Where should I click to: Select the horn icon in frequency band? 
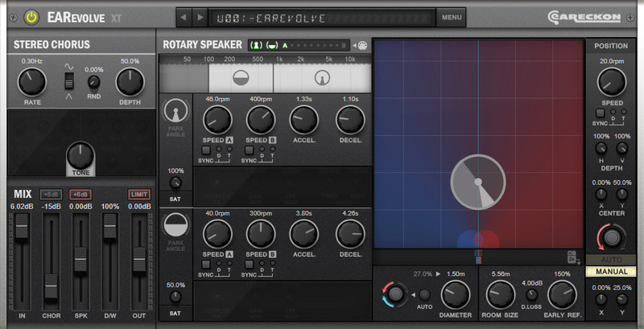tap(322, 78)
